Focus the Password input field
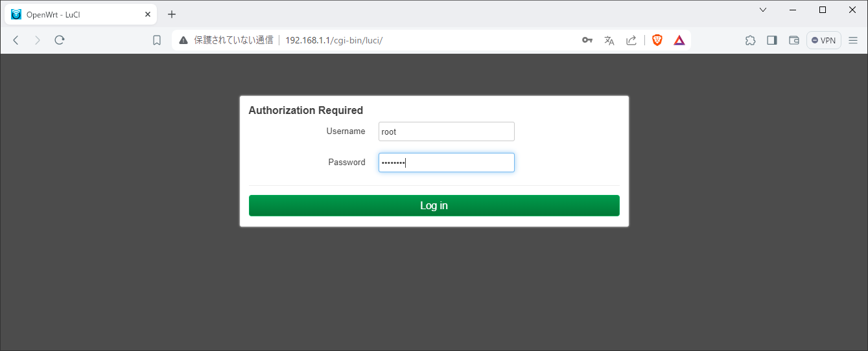This screenshot has height=351, width=868. (x=446, y=163)
